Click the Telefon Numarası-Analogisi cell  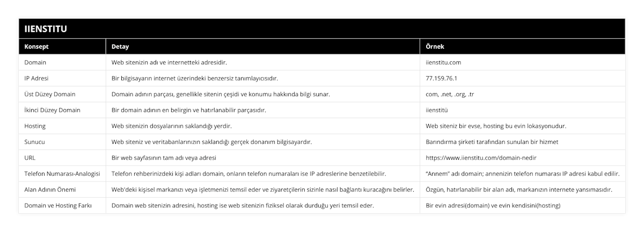pyautogui.click(x=62, y=174)
